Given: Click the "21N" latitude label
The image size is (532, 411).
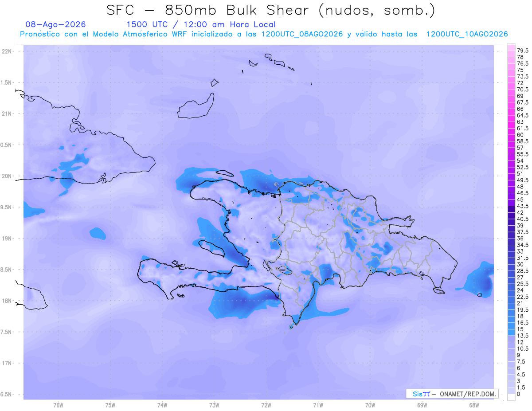Looking at the screenshot, I should [x=7, y=114].
